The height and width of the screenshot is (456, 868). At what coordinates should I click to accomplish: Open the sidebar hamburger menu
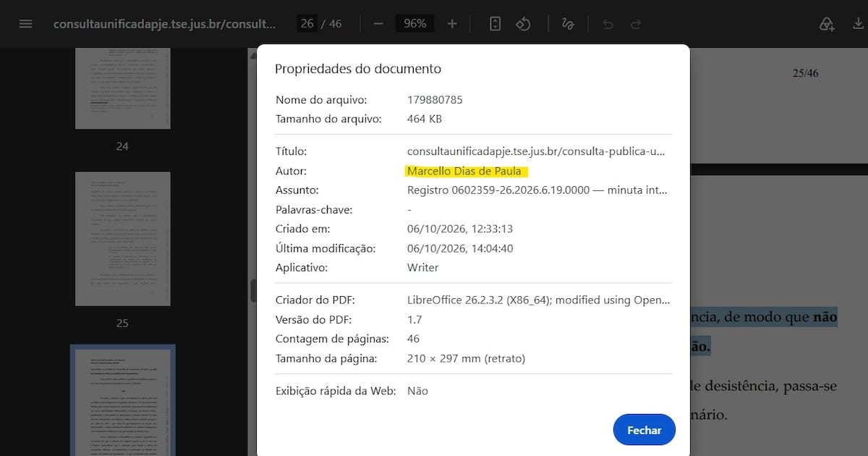pos(25,24)
